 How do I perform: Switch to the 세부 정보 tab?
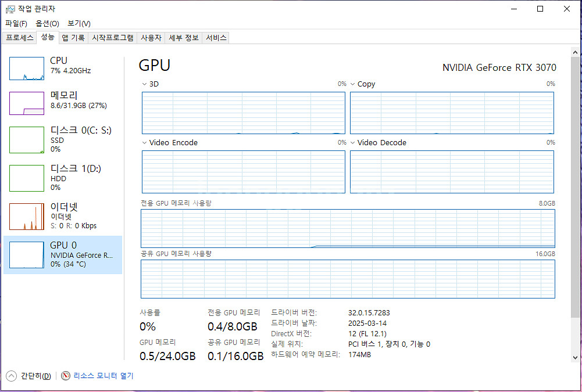(x=184, y=37)
